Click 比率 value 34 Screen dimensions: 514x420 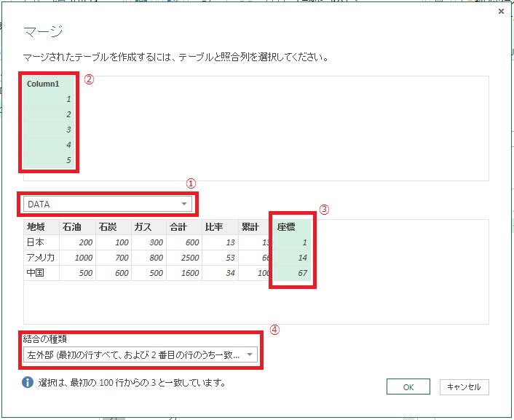click(x=221, y=273)
